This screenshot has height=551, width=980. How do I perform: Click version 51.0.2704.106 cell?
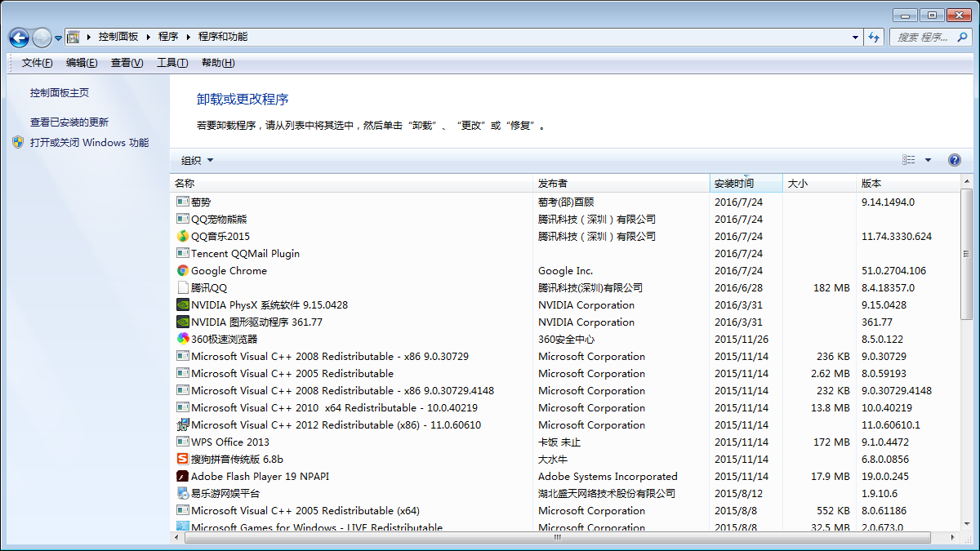point(893,271)
